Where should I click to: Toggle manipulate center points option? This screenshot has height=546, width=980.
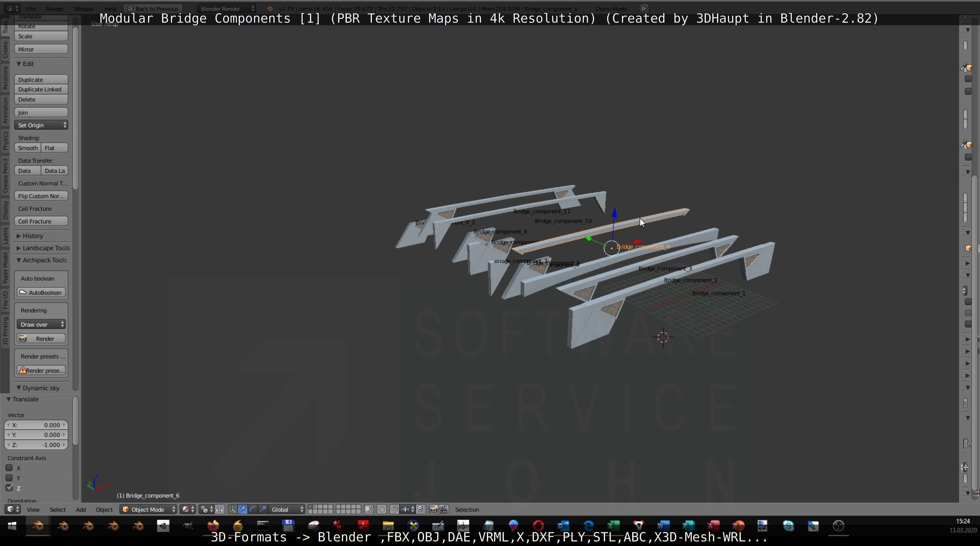pos(219,510)
